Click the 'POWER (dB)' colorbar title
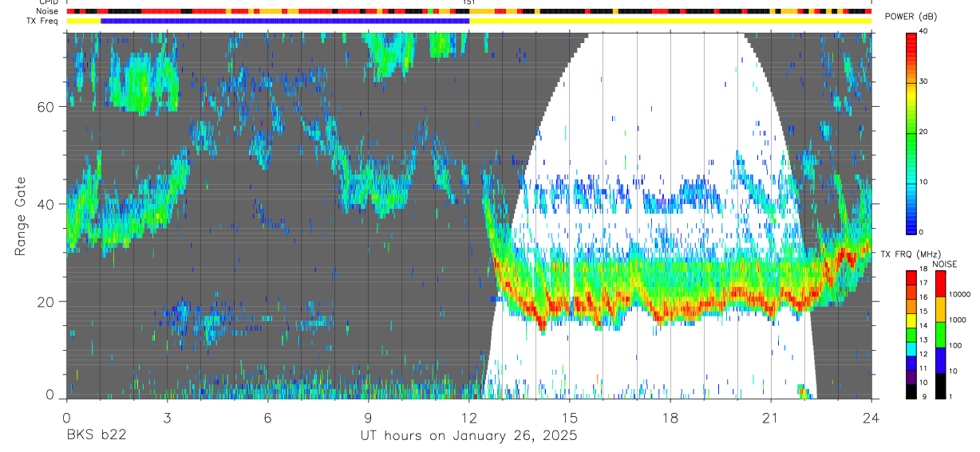This screenshot has height=452, width=980. 911,17
